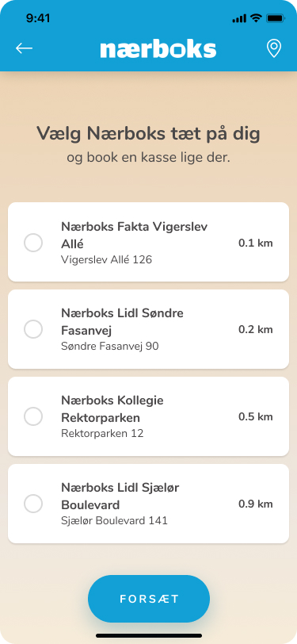Tap the back arrow icon
The width and height of the screenshot is (297, 644).
(24, 48)
